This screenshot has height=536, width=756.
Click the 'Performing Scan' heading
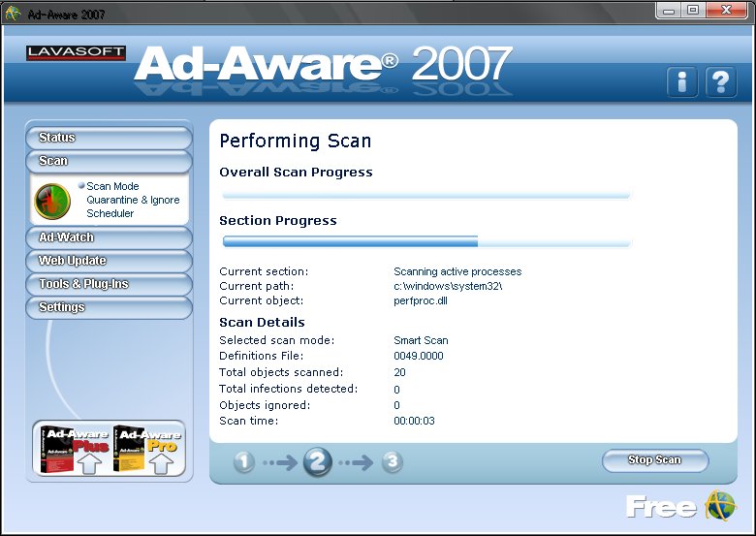[x=295, y=142]
